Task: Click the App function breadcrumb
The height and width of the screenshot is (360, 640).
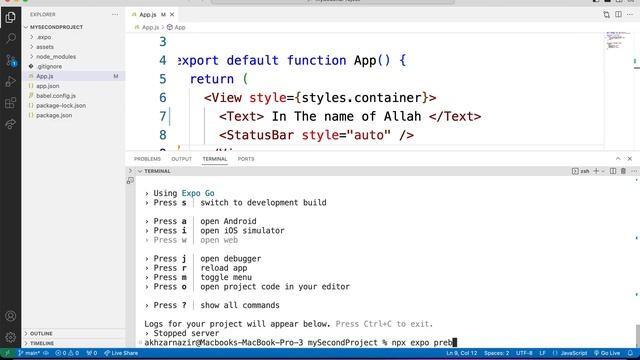Action: tap(176, 27)
